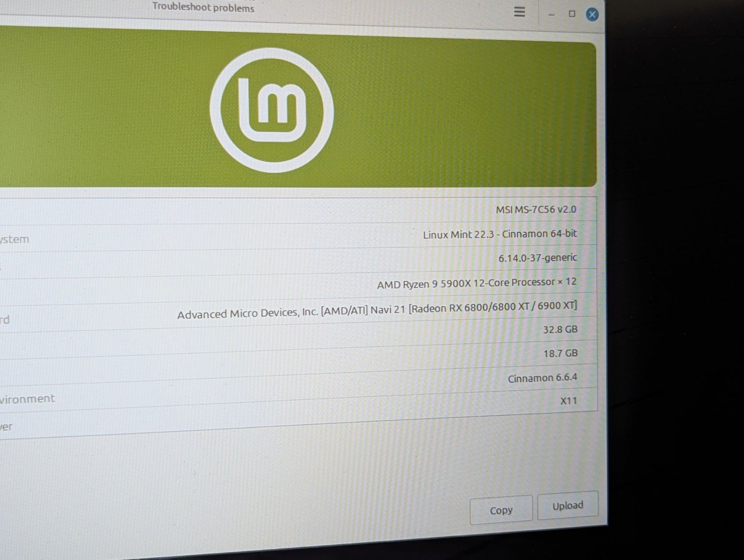Select the MSI MS-7C56 v2.0 entry

coord(536,209)
